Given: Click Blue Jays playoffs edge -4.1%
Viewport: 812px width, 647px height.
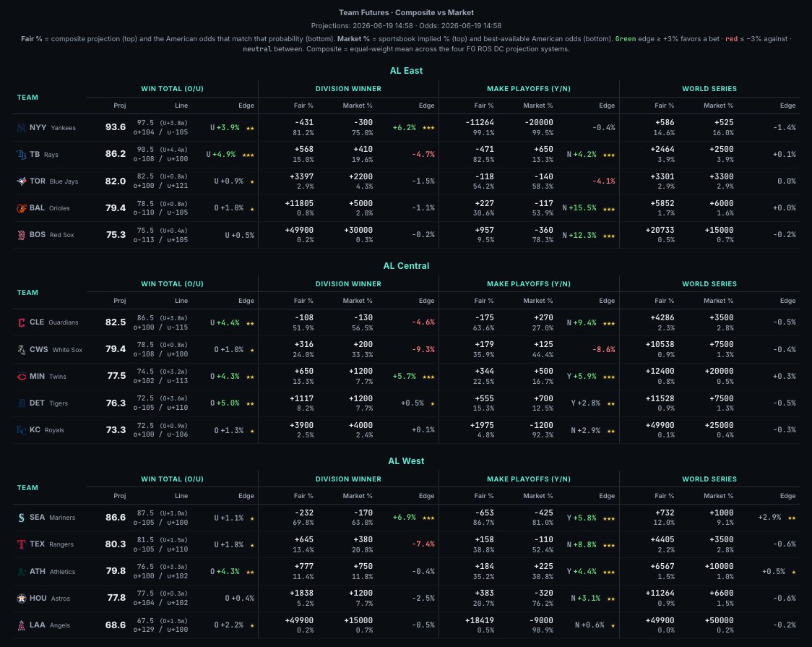Looking at the screenshot, I should point(604,181).
